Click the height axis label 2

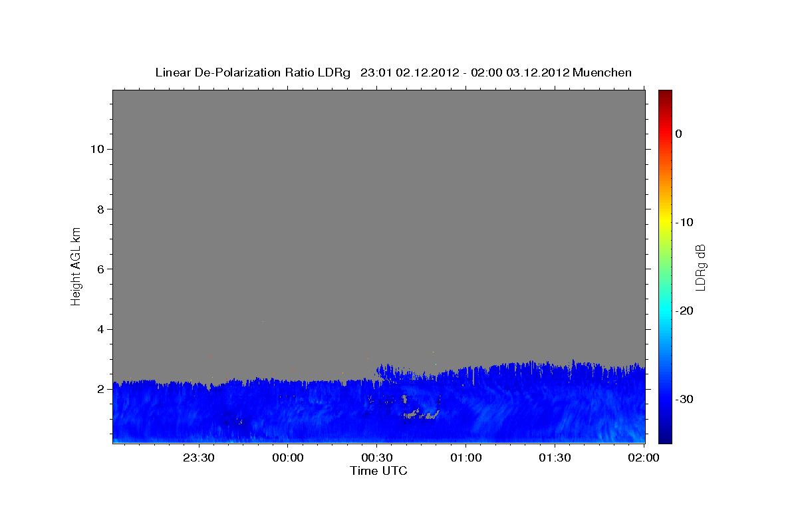coord(99,389)
